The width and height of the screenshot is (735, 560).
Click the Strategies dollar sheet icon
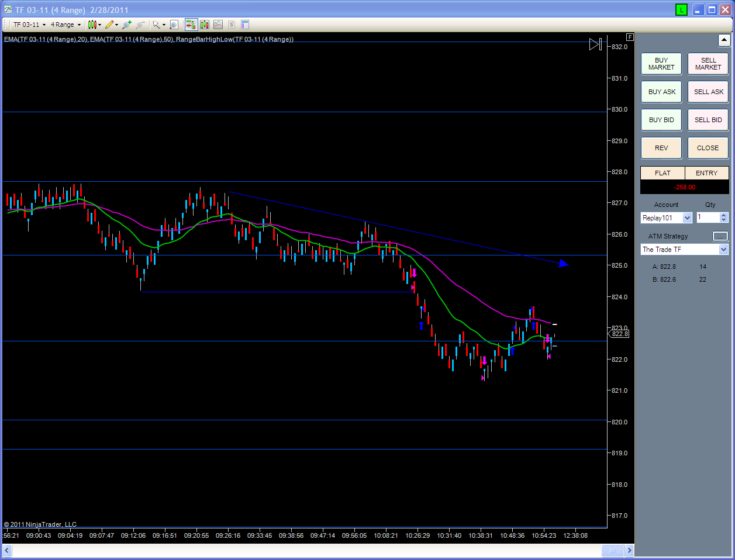tap(232, 25)
